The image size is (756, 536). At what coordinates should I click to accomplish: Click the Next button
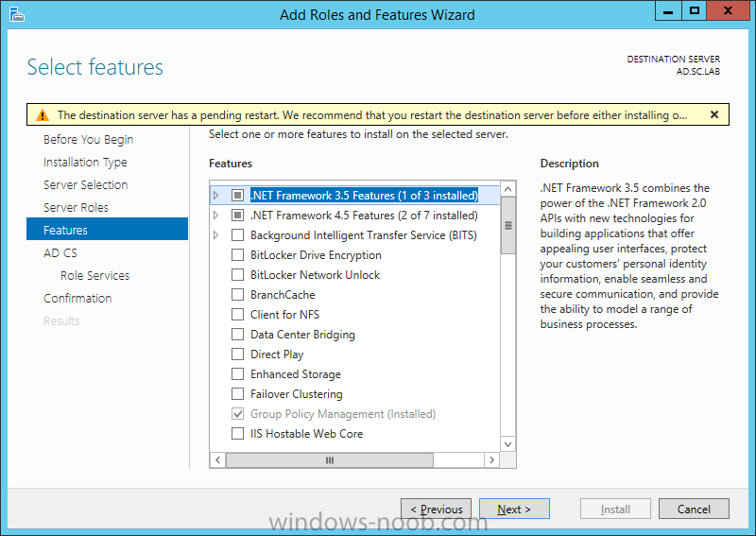pos(514,509)
